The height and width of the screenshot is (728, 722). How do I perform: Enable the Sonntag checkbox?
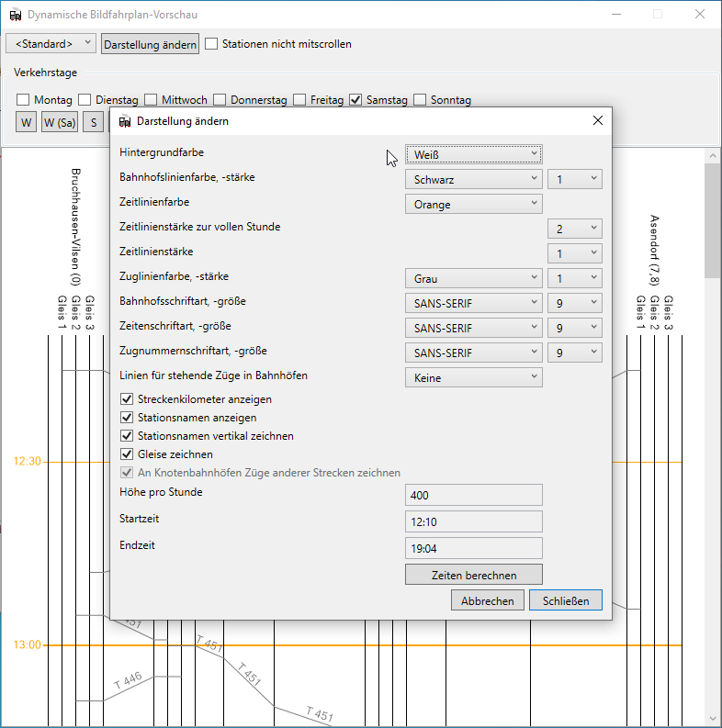420,100
